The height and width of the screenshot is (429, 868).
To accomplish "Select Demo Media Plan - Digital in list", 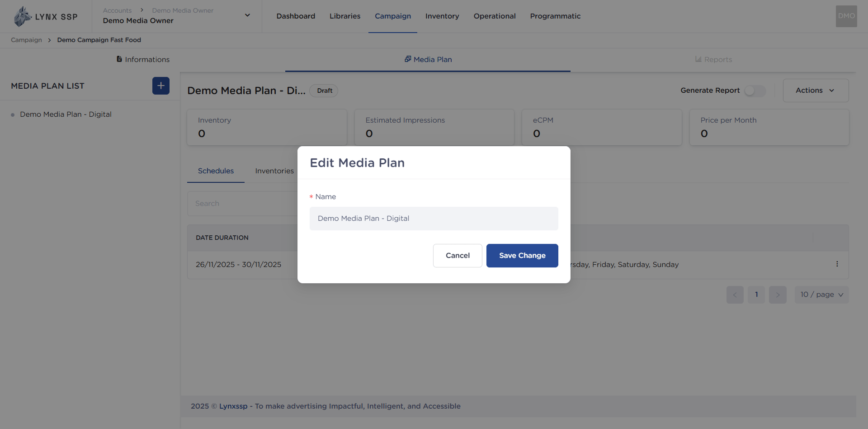I will click(66, 114).
